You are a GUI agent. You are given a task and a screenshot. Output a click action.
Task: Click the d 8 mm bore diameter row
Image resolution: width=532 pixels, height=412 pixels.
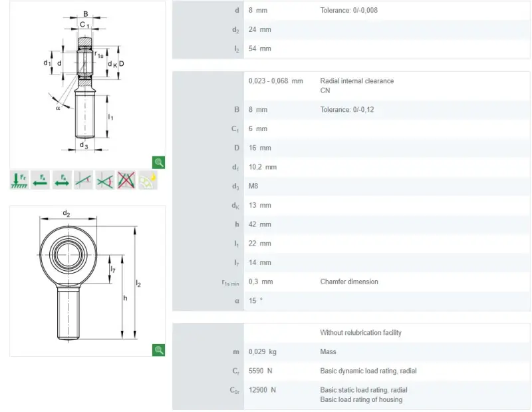point(351,10)
